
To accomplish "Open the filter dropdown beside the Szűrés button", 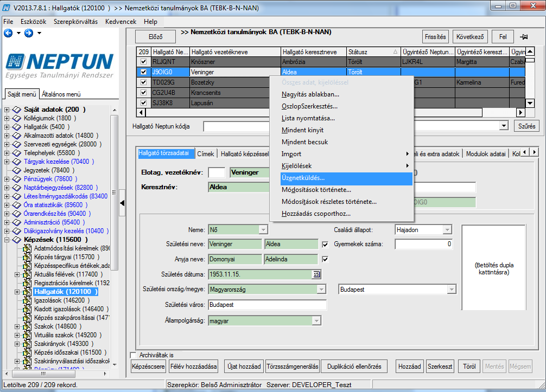I will click(x=504, y=126).
